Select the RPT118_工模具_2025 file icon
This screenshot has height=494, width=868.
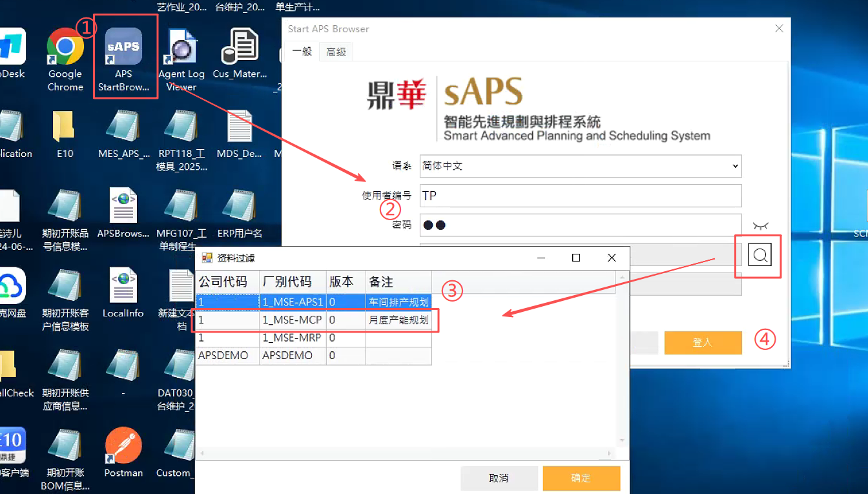point(181,141)
